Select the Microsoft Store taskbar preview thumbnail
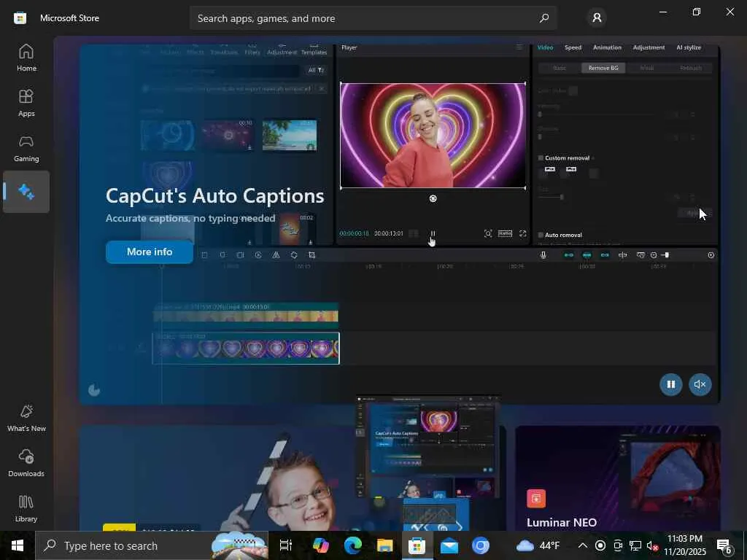 [427, 447]
